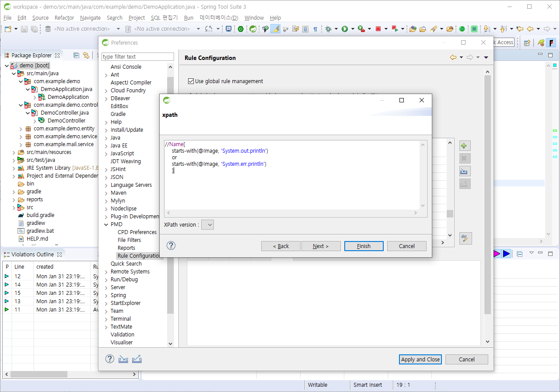
Task: Click Import preferences icon at Preferences bottom
Action: (123, 359)
